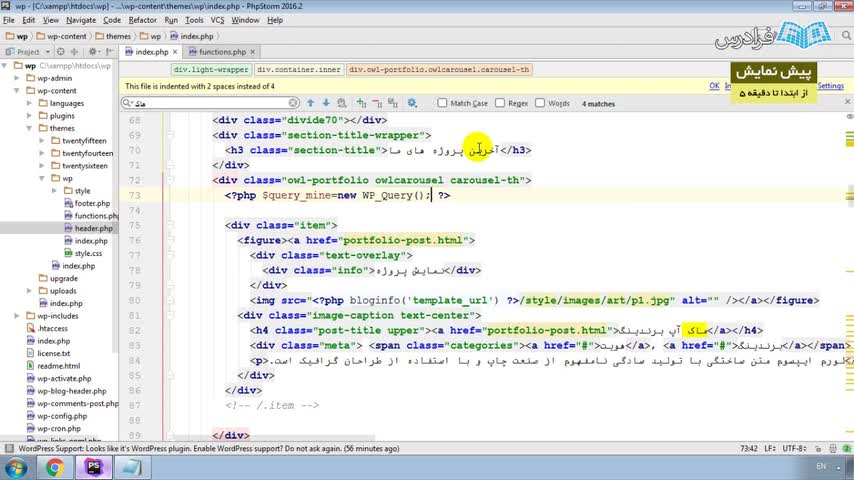Collapse the wp-content folder
The width and height of the screenshot is (854, 480).
pos(17,90)
